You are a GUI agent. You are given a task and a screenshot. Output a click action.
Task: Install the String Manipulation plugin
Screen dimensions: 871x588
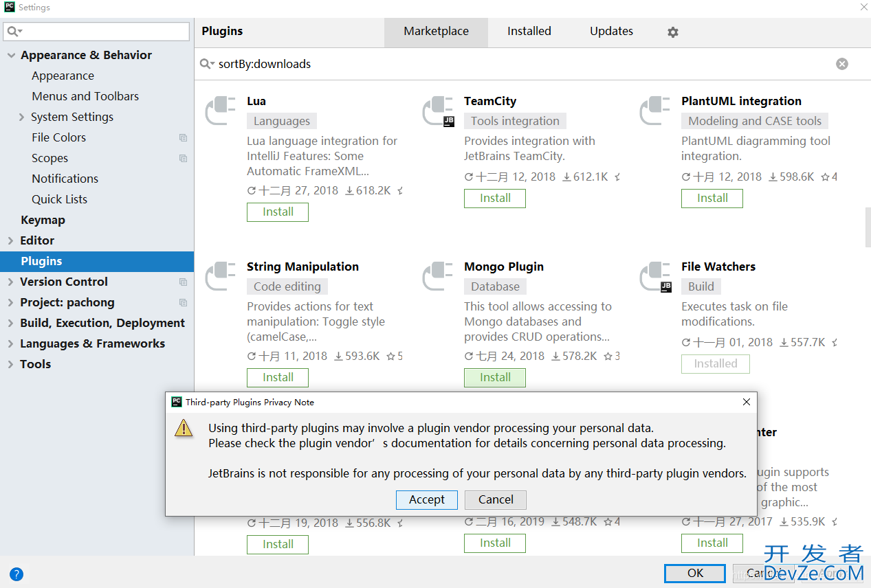click(x=278, y=378)
